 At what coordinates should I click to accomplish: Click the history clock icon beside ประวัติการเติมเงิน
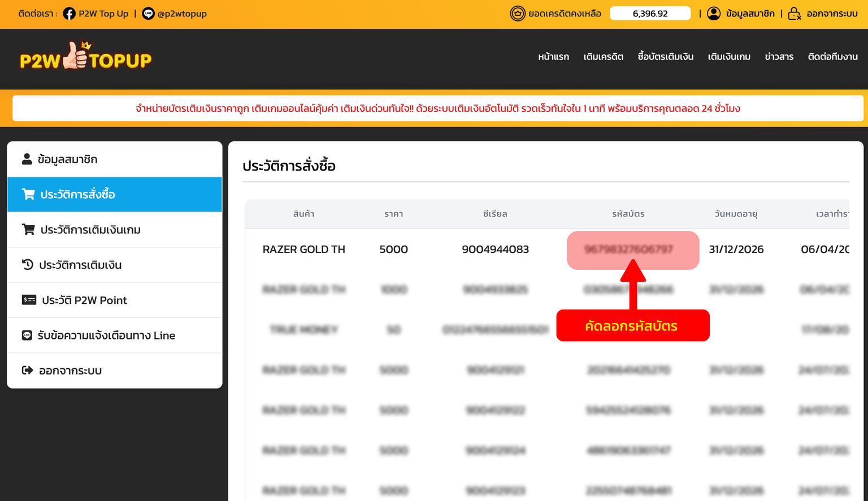[x=27, y=264]
